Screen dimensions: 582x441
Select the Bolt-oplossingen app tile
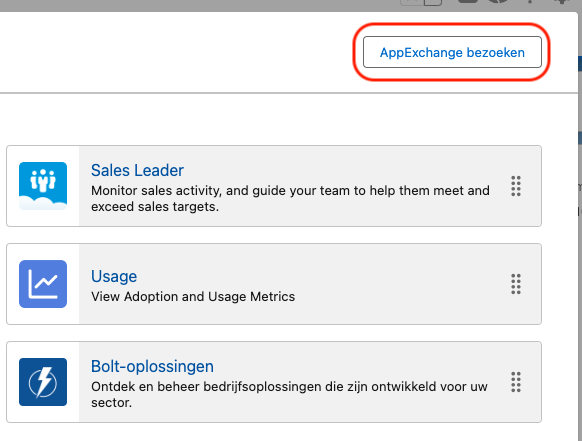tap(274, 382)
